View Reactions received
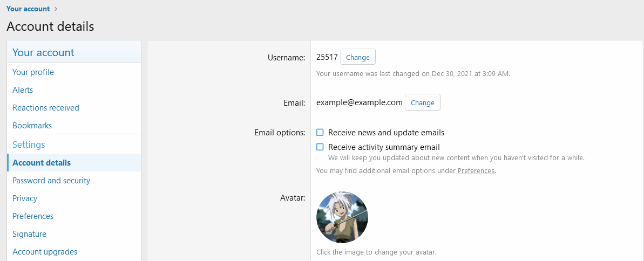Screen dimensions: 644x261 [46, 108]
